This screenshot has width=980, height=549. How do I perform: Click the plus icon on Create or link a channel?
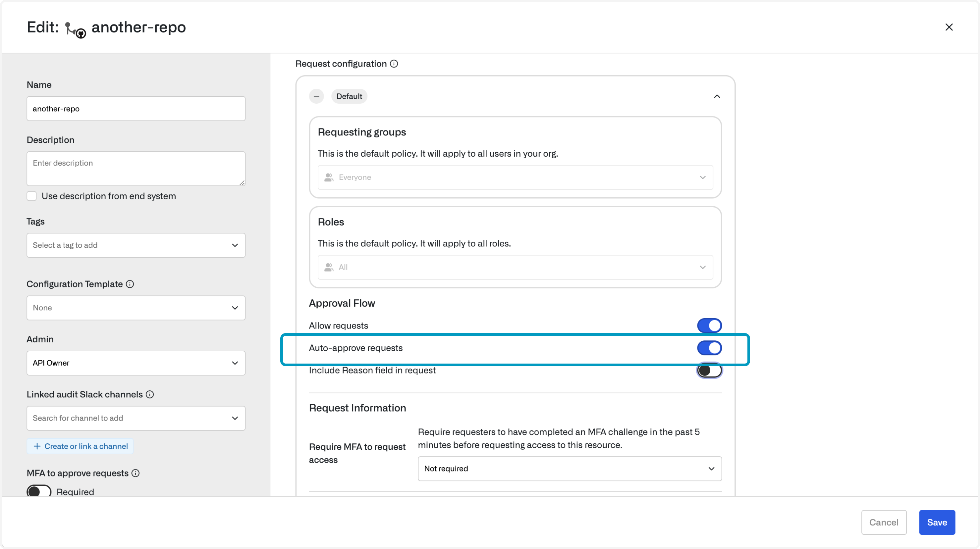point(37,446)
